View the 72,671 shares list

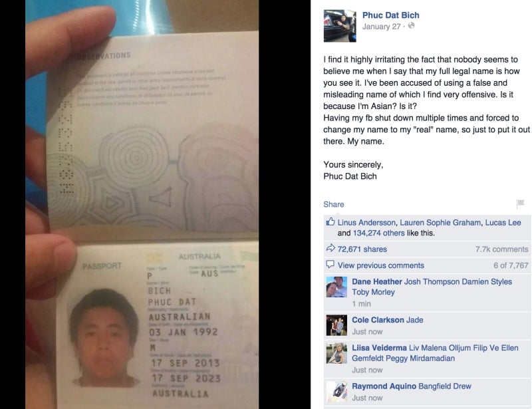(362, 249)
